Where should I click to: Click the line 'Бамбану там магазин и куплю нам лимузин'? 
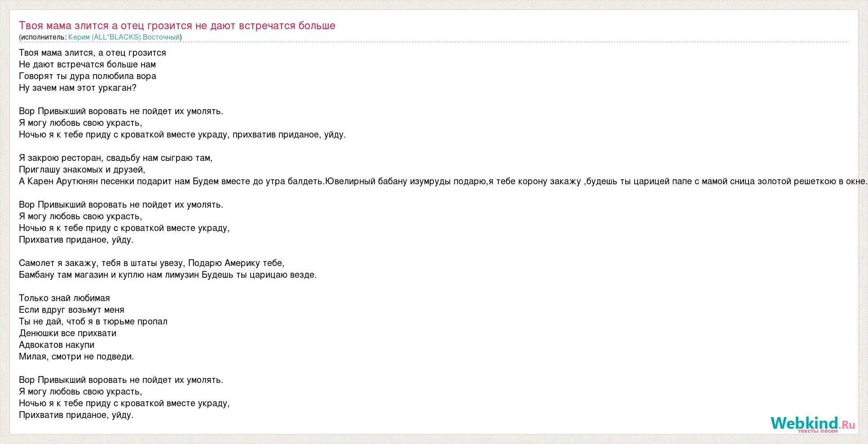tap(168, 275)
